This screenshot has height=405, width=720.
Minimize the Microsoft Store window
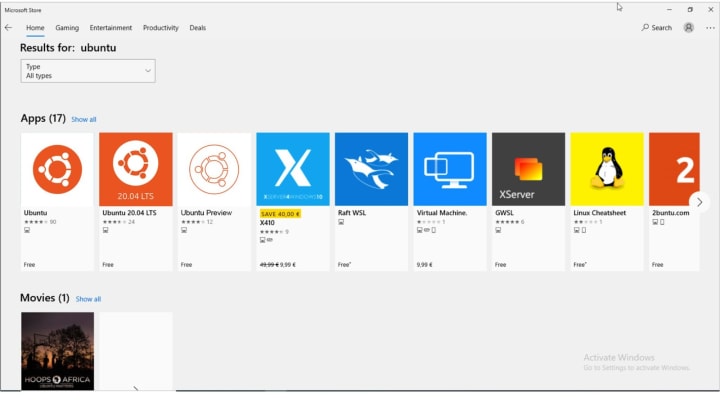coord(669,10)
